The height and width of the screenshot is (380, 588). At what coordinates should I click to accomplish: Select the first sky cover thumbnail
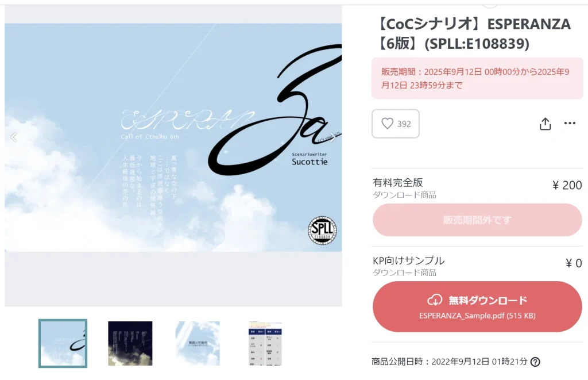coord(63,343)
